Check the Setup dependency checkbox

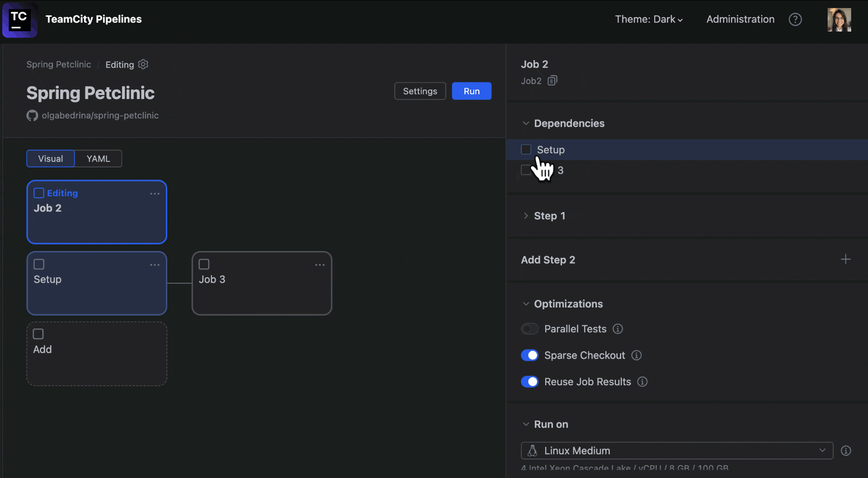coord(526,149)
